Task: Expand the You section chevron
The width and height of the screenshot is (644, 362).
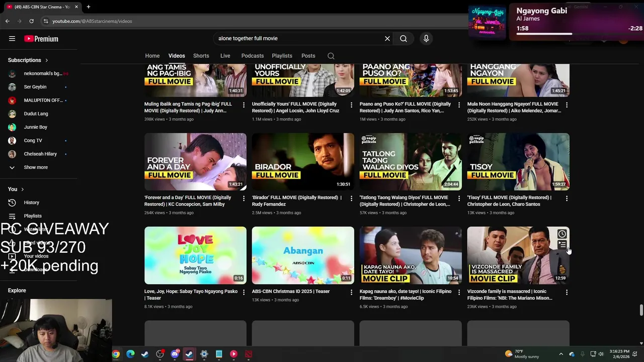Action: (23, 190)
